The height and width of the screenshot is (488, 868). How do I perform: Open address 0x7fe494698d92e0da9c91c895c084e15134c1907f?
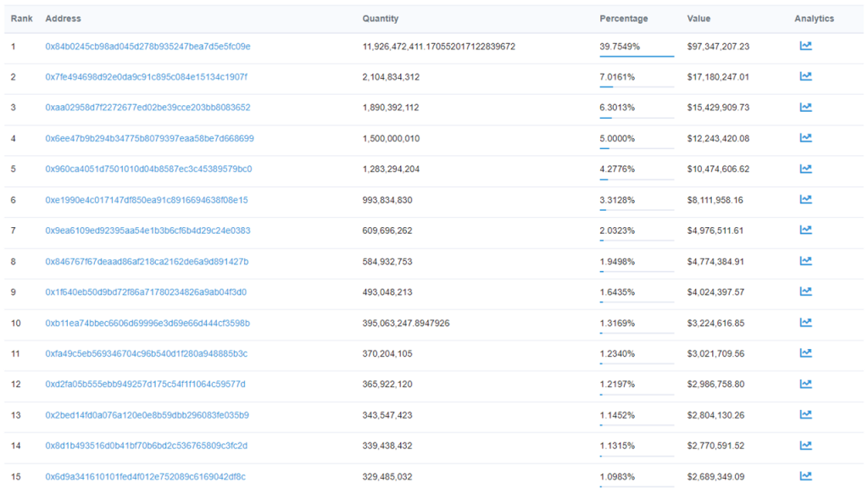[146, 77]
